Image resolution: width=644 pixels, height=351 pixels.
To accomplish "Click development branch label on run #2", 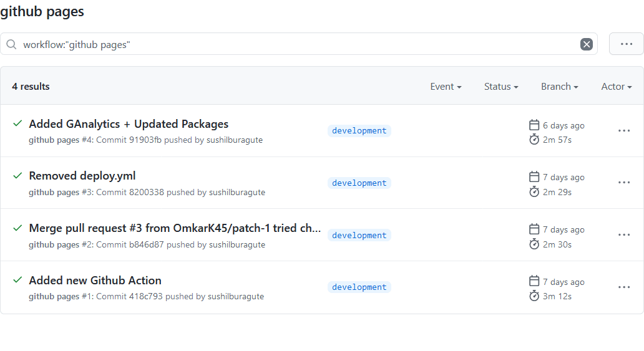I will coord(359,235).
